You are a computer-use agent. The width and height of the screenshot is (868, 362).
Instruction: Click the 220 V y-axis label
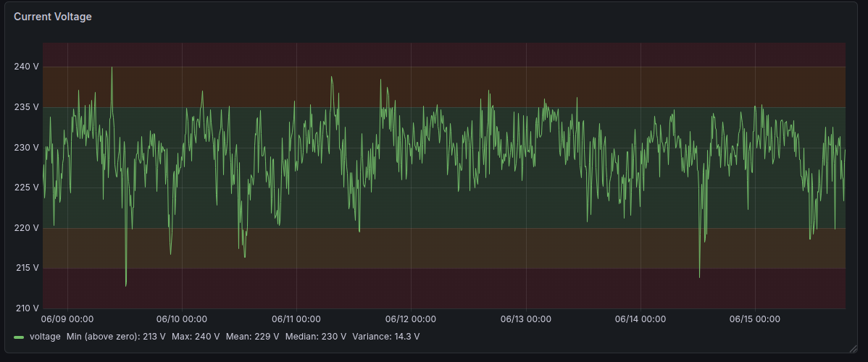(x=26, y=228)
